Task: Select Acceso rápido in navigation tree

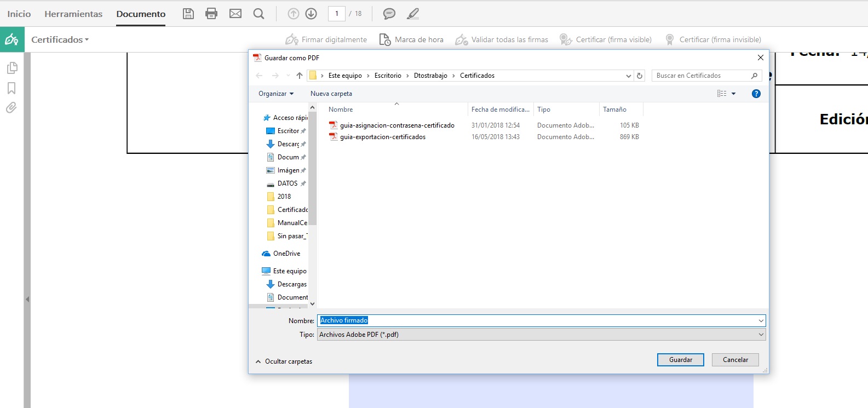Action: [x=285, y=118]
